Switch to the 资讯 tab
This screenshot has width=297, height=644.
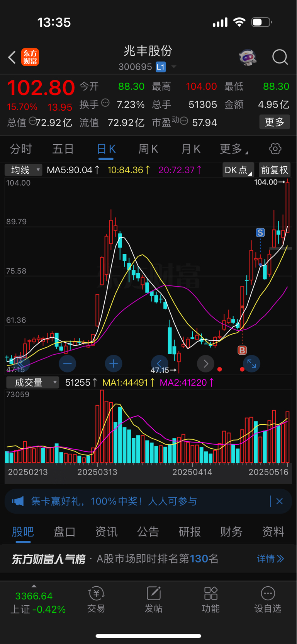pyautogui.click(x=106, y=532)
